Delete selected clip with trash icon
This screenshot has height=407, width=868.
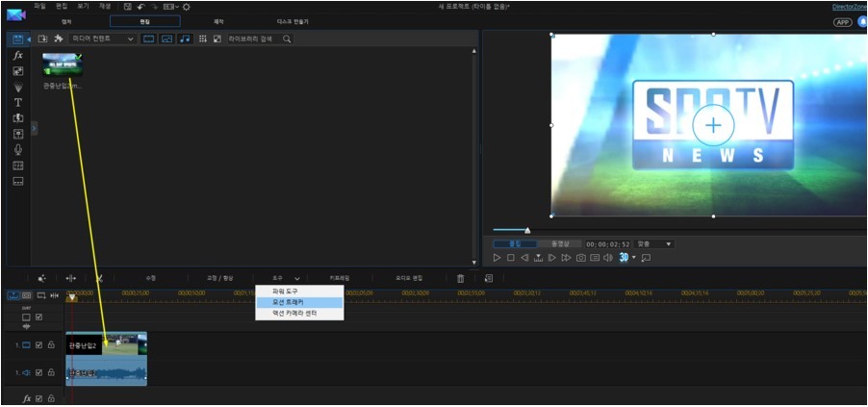pyautogui.click(x=460, y=278)
